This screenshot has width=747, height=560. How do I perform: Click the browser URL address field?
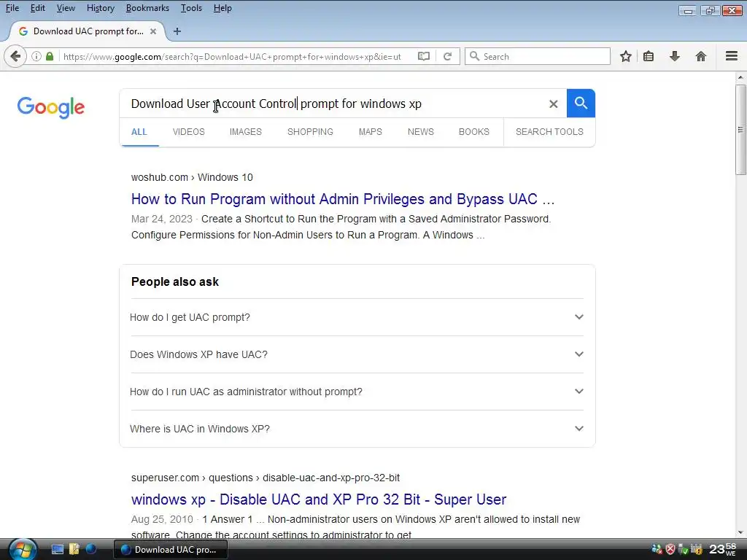[233, 57]
